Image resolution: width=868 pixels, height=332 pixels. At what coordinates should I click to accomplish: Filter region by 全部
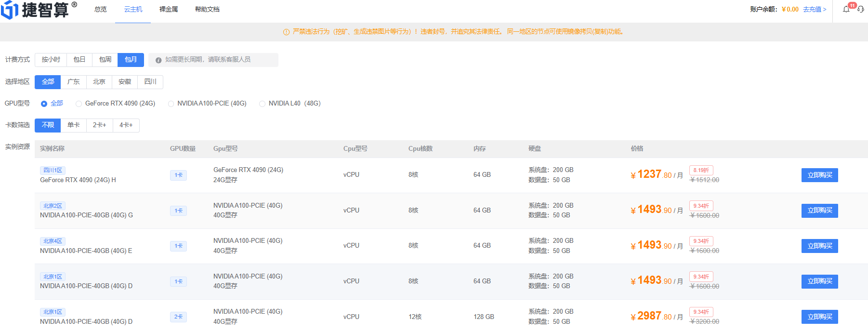pyautogui.click(x=48, y=82)
